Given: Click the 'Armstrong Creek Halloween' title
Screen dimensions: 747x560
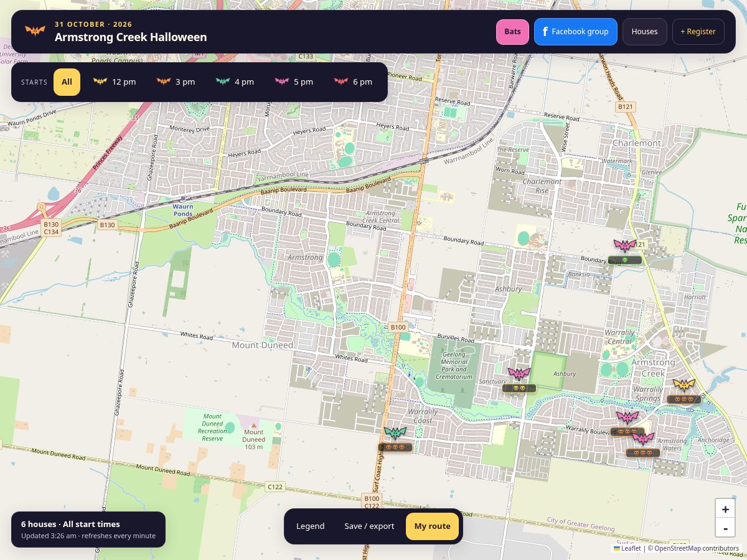Looking at the screenshot, I should coord(131,37).
